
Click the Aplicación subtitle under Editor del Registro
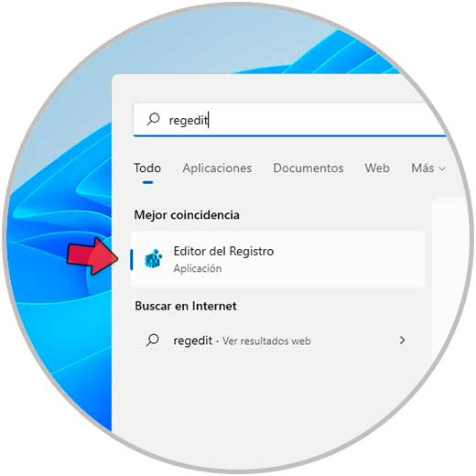pos(198,268)
